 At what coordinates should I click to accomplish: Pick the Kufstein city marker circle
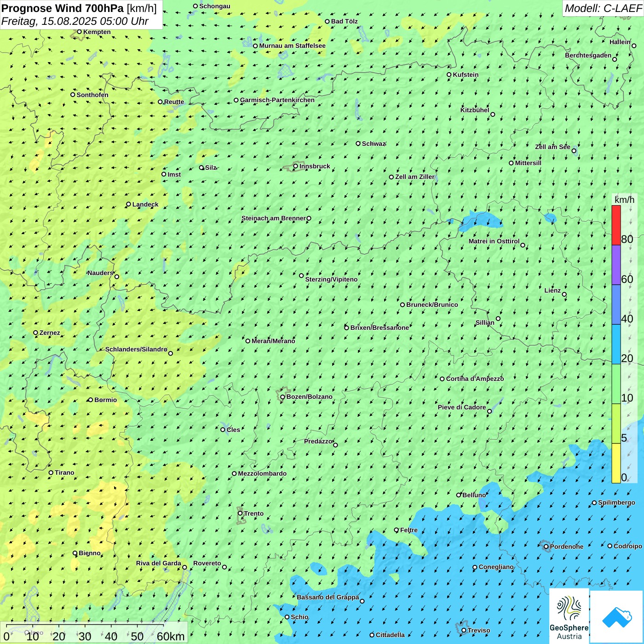coord(449,75)
